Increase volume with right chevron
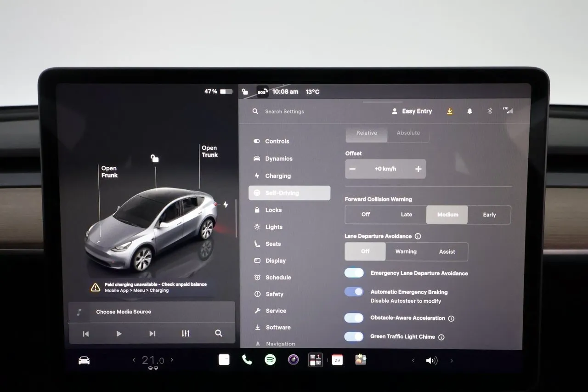588x392 pixels. pos(452,361)
